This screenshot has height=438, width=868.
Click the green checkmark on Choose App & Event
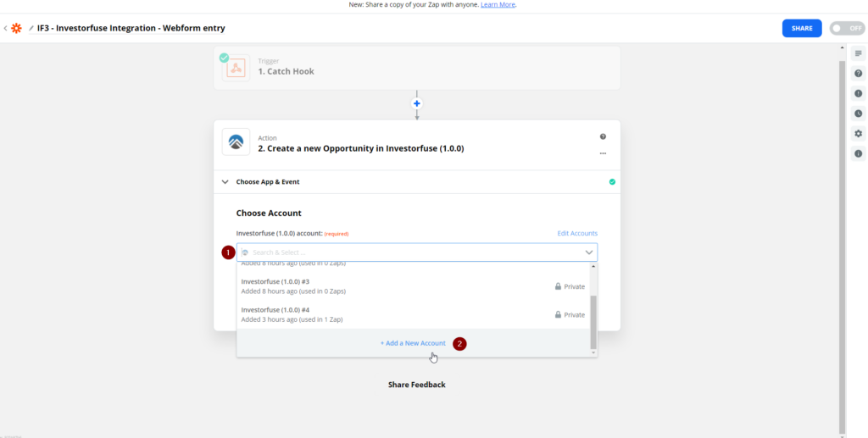[x=612, y=182]
